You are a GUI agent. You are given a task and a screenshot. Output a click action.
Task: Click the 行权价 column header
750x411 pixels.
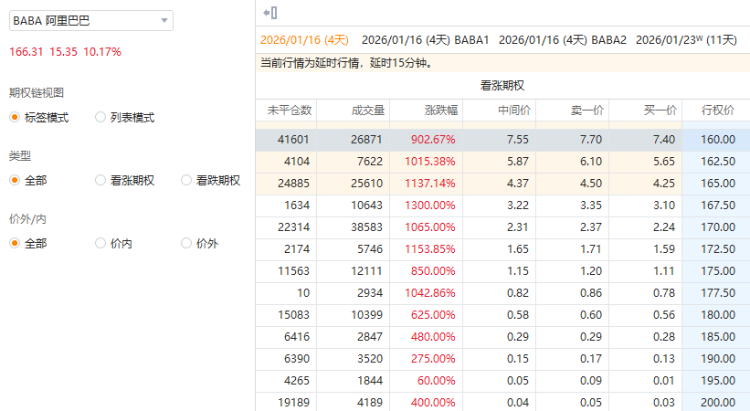(714, 109)
